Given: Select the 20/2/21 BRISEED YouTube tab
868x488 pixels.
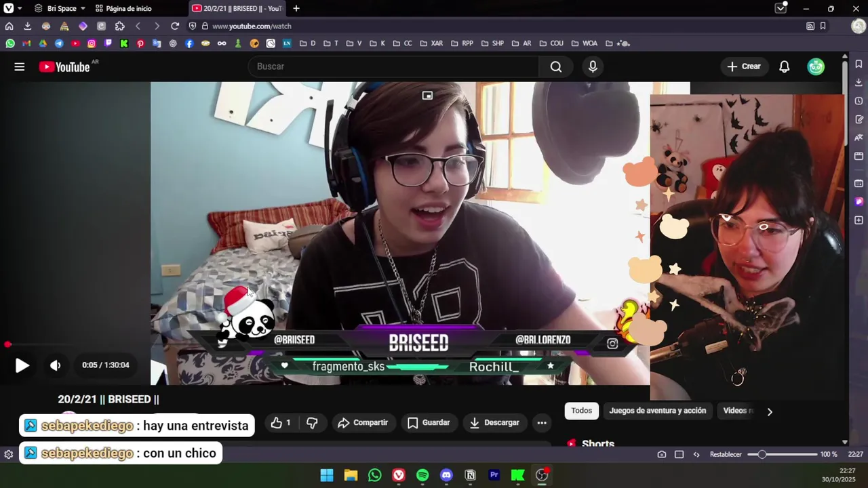Looking at the screenshot, I should coord(237,8).
